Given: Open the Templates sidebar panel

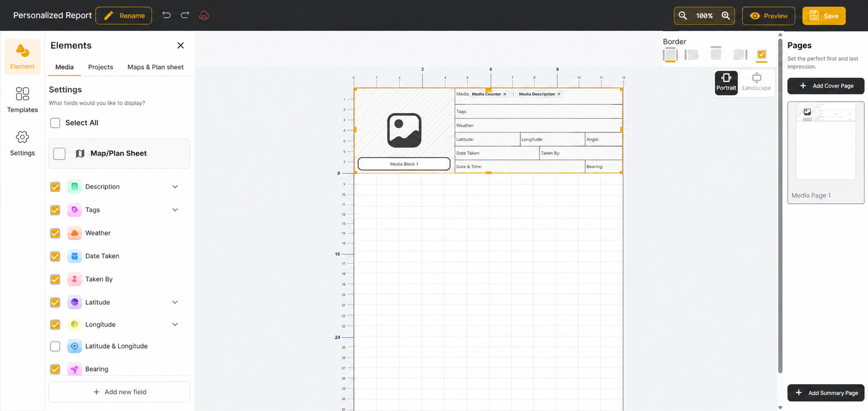Looking at the screenshot, I should coord(22,100).
